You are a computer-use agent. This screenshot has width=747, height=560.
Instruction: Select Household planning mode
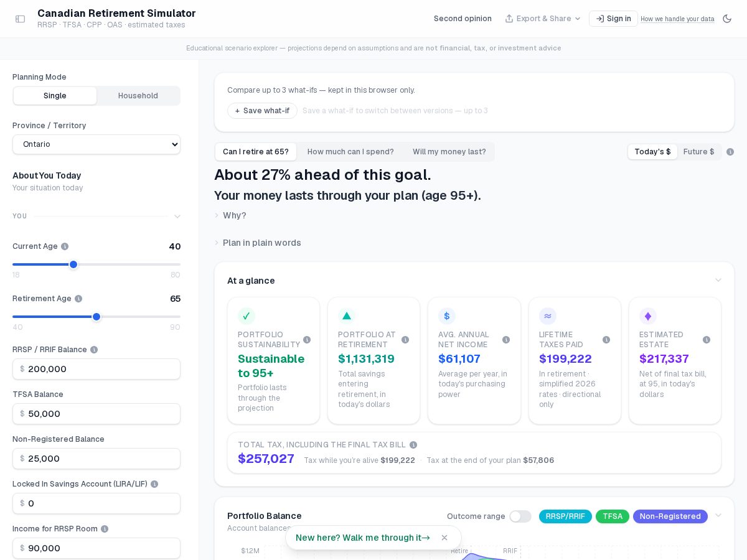click(x=138, y=96)
